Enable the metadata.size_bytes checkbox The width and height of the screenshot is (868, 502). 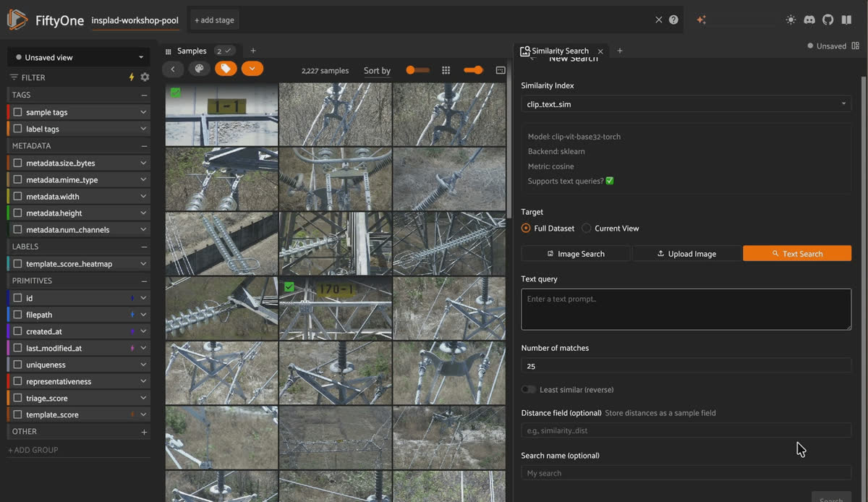pos(18,163)
